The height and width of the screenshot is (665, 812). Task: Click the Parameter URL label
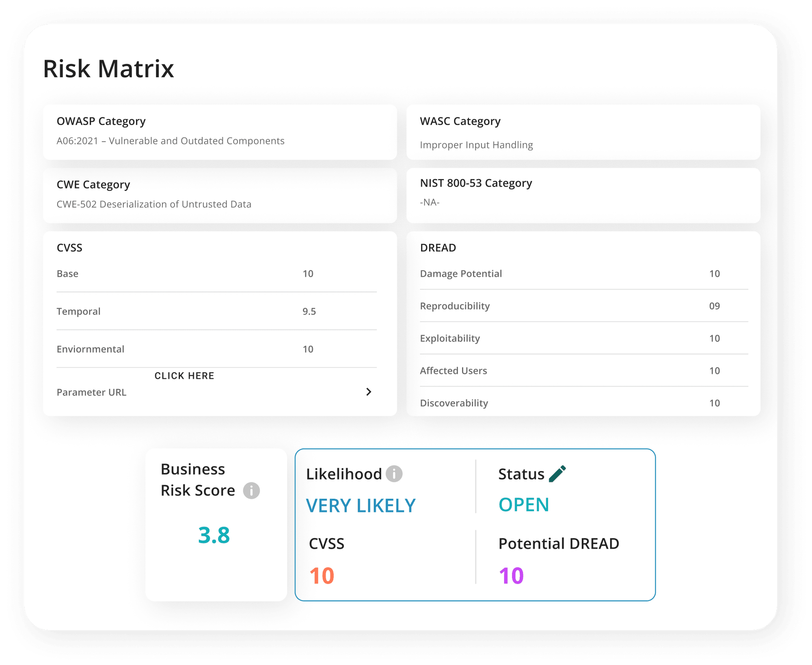point(91,392)
